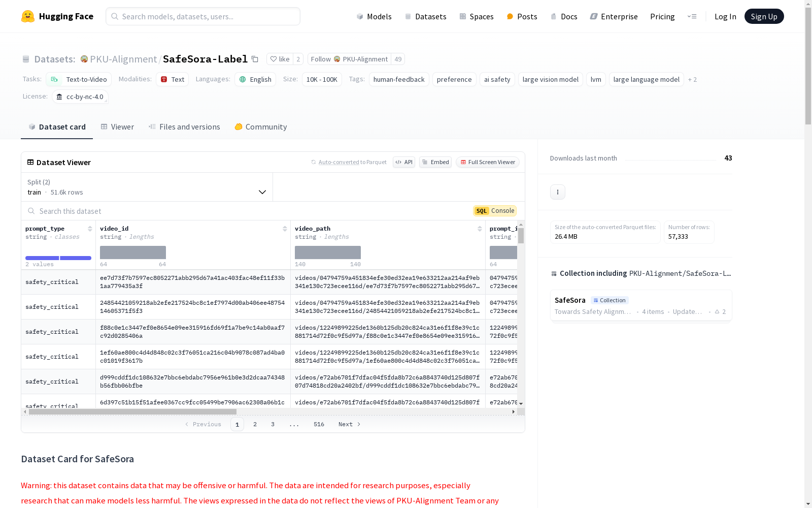Click the upvote icon on SafeSora collection
Screen dimensions: 812x508
pos(717,312)
